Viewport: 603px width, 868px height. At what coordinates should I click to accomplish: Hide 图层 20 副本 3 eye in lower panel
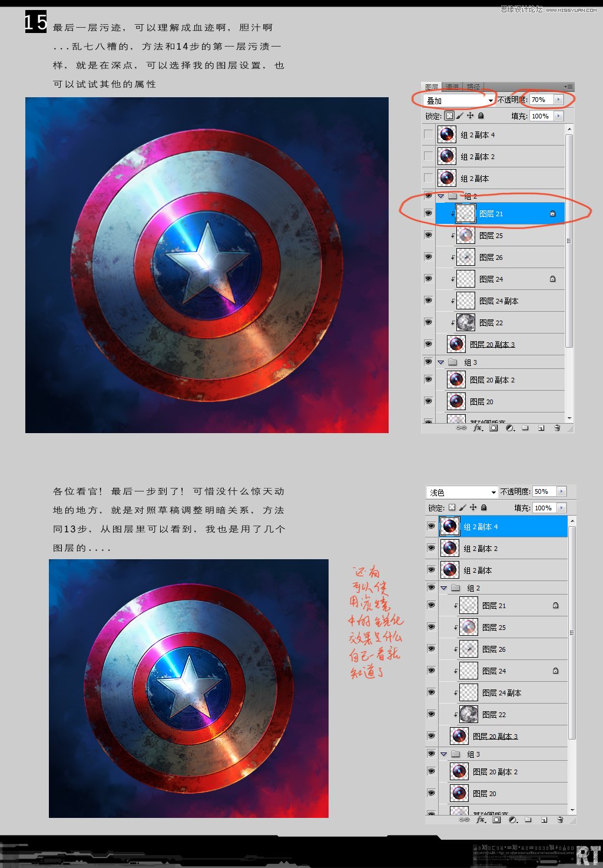[431, 735]
